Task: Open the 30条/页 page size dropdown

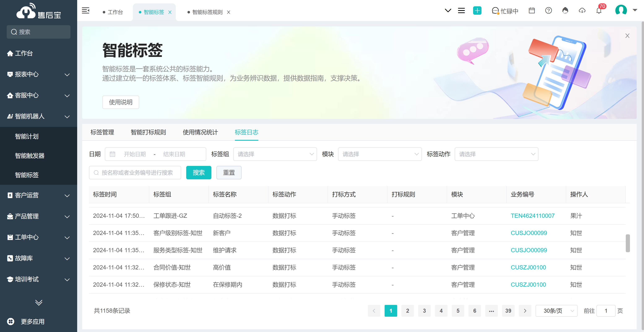Action: [556, 311]
